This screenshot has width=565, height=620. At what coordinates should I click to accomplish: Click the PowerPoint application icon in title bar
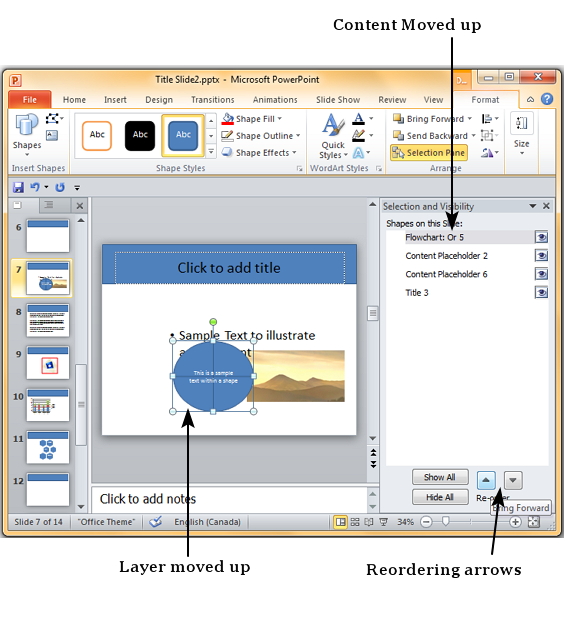tap(15, 81)
